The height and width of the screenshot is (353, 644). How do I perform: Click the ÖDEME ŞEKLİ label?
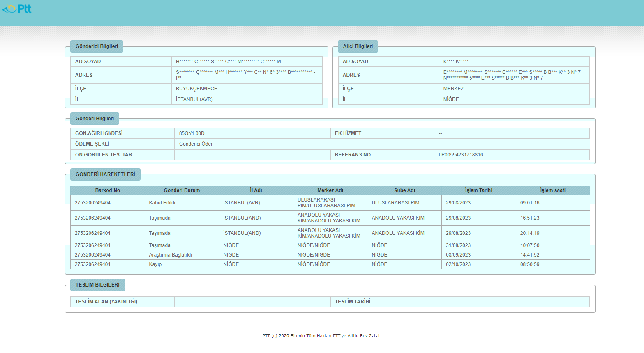pyautogui.click(x=92, y=144)
